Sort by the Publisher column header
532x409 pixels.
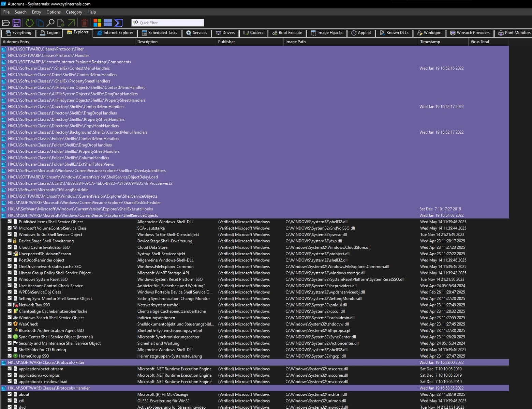(x=226, y=42)
